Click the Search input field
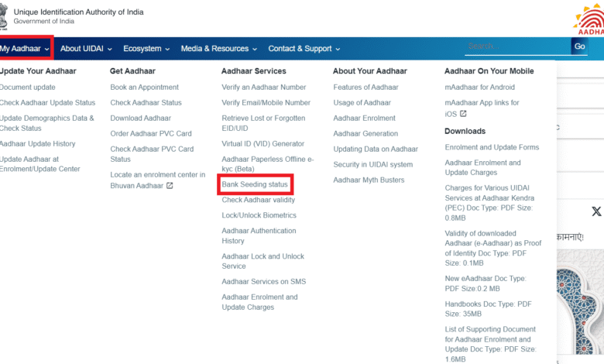 coord(517,46)
